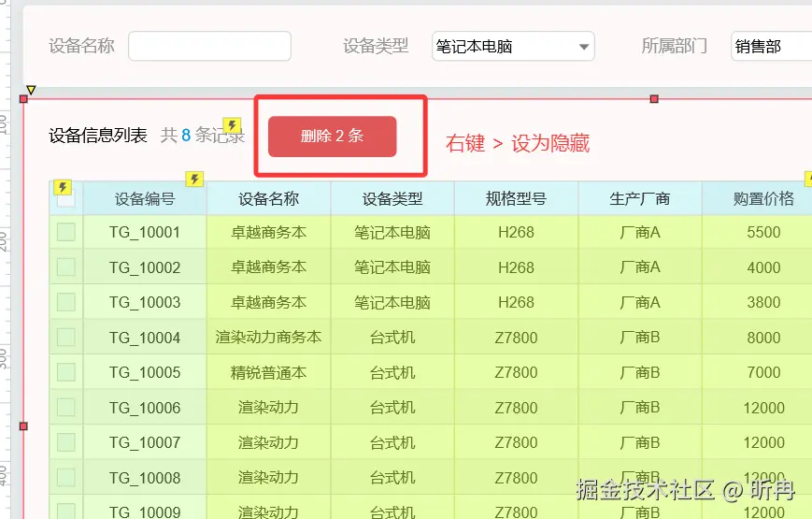
Task: Click the record count number 8
Action: [x=186, y=136]
